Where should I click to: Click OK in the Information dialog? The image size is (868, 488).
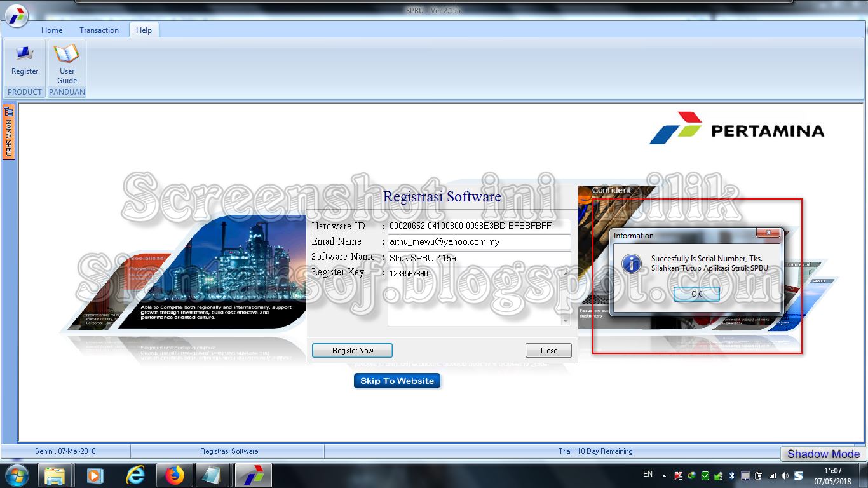[x=696, y=294]
